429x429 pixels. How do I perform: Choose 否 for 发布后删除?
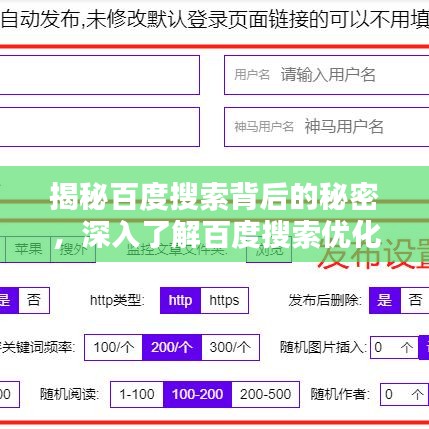point(415,300)
